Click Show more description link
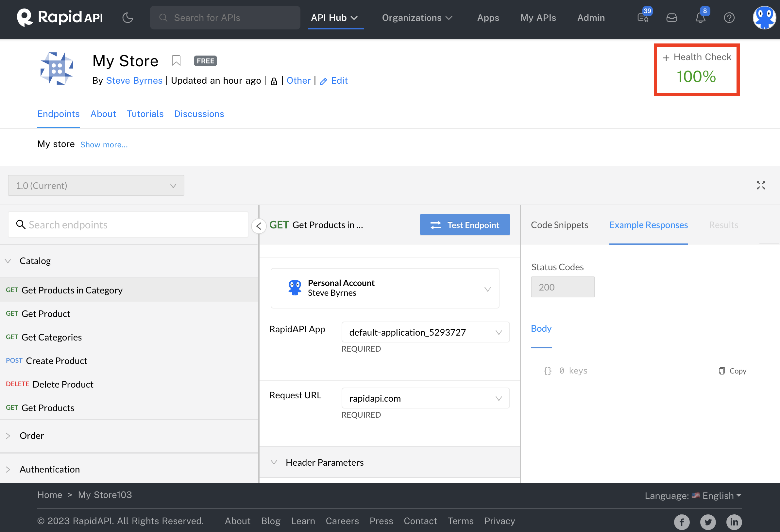The width and height of the screenshot is (780, 532). coord(104,144)
